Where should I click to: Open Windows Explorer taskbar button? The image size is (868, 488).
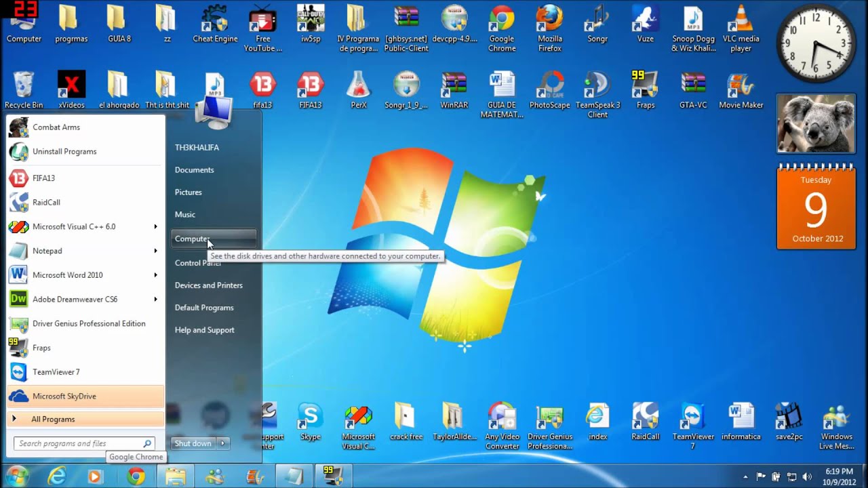(176, 476)
